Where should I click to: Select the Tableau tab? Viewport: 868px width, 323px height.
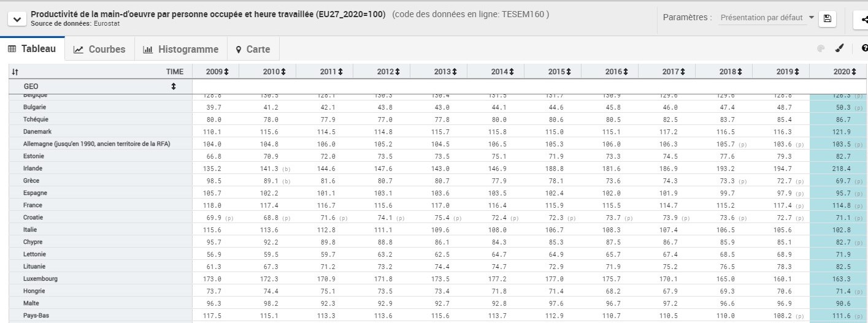(x=32, y=49)
